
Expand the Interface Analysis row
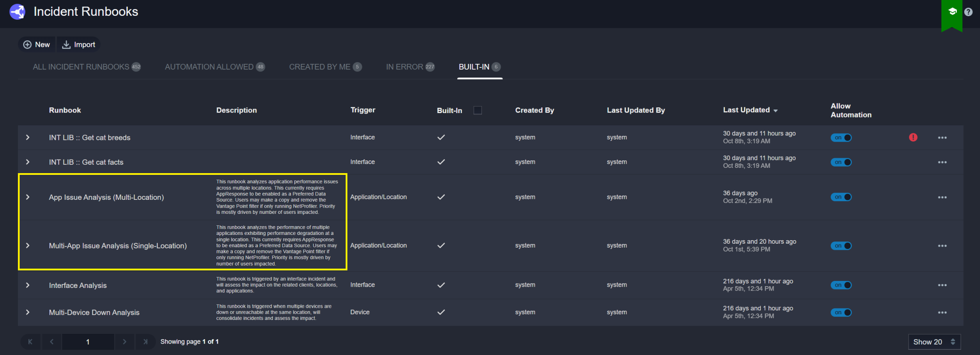point(28,285)
